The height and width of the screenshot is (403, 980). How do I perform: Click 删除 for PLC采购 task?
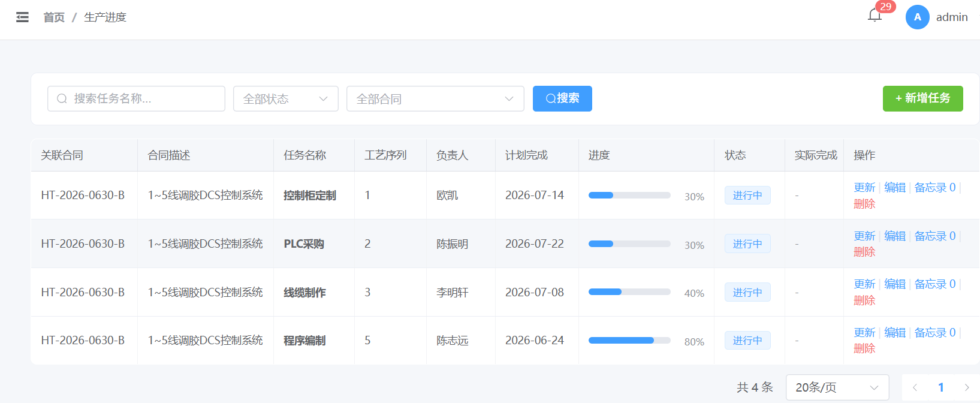tap(864, 252)
